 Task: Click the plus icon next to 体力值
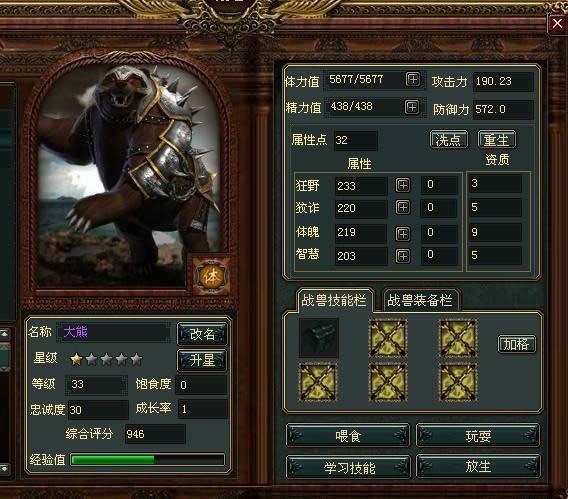(x=413, y=79)
